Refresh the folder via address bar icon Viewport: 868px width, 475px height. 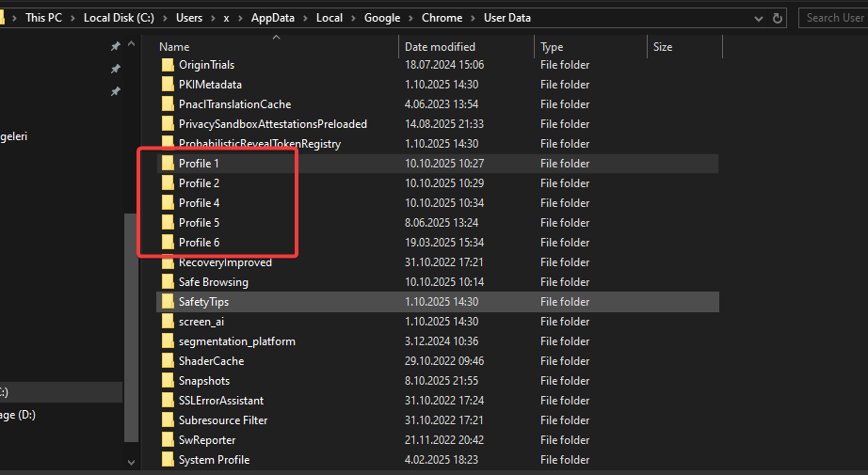click(x=778, y=18)
